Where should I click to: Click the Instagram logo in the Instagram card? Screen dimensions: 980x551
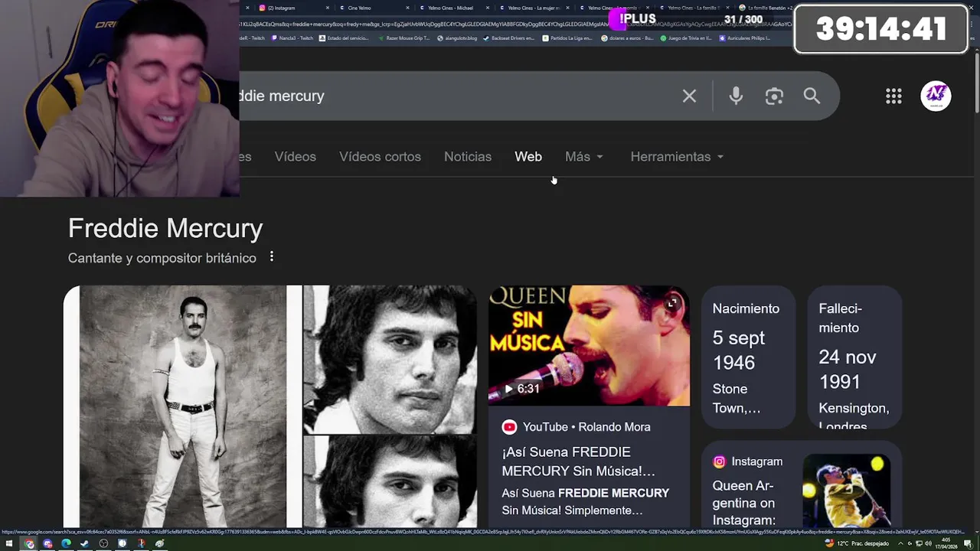[719, 461]
